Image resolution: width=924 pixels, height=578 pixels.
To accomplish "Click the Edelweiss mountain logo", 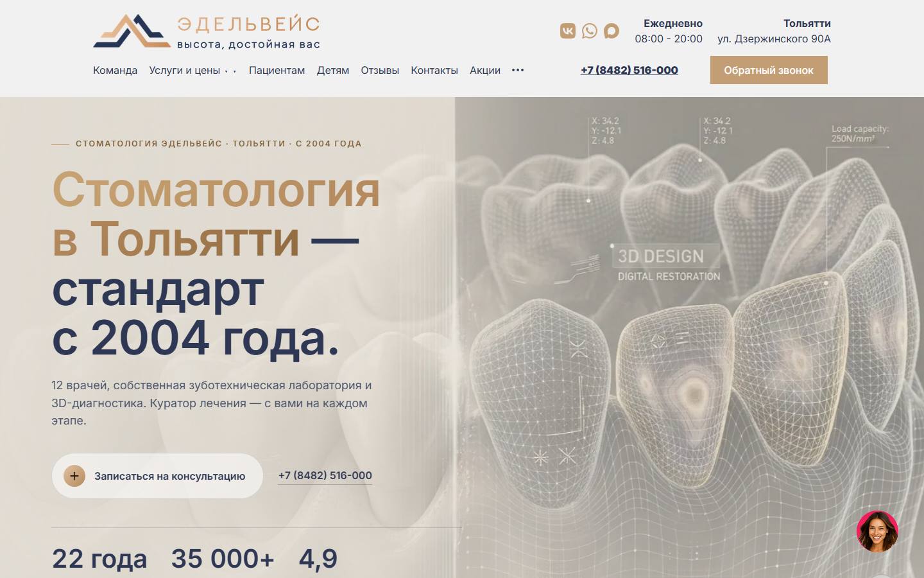I will 132,31.
